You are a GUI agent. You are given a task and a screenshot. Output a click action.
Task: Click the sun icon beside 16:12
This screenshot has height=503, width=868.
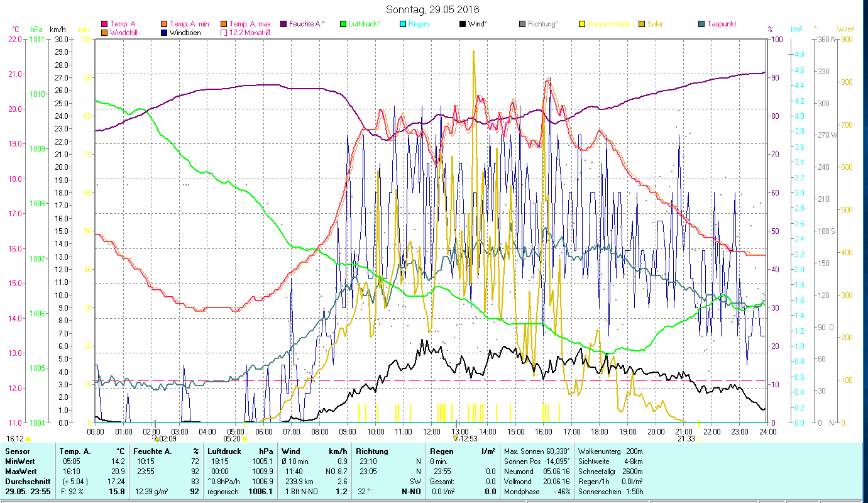pyautogui.click(x=28, y=439)
